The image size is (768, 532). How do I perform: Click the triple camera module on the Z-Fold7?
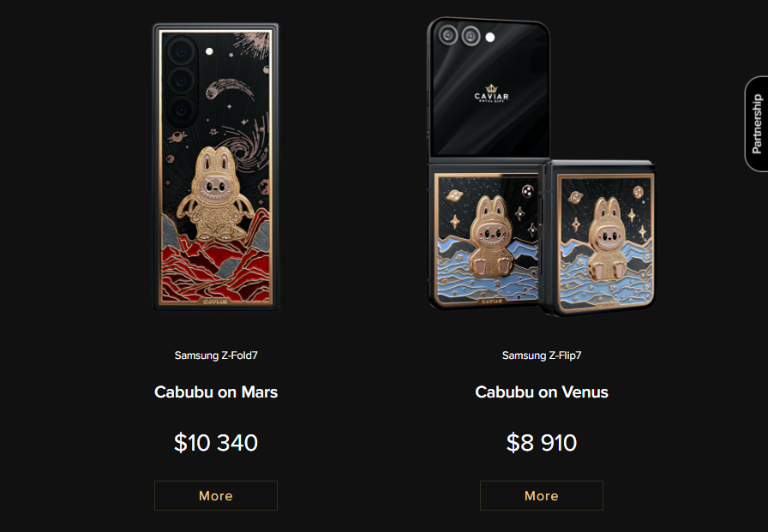coord(181,81)
